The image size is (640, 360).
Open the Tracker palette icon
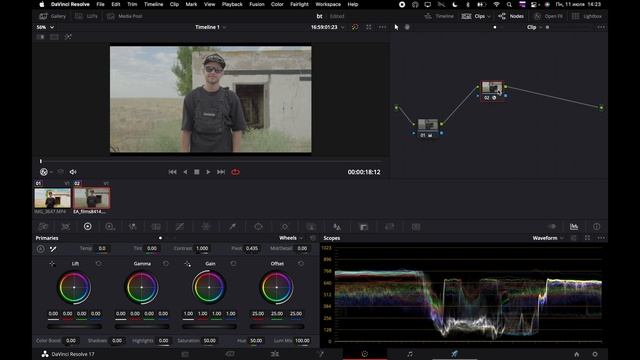coord(284,227)
